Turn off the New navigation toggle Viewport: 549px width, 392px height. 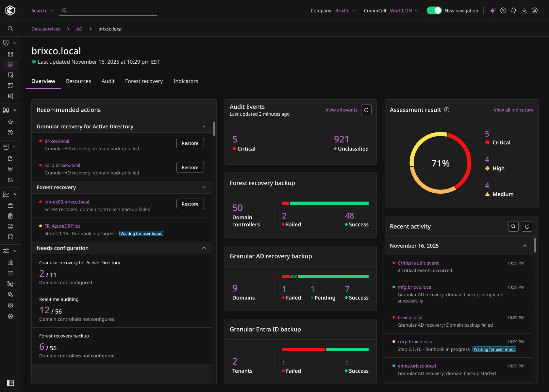click(x=434, y=10)
